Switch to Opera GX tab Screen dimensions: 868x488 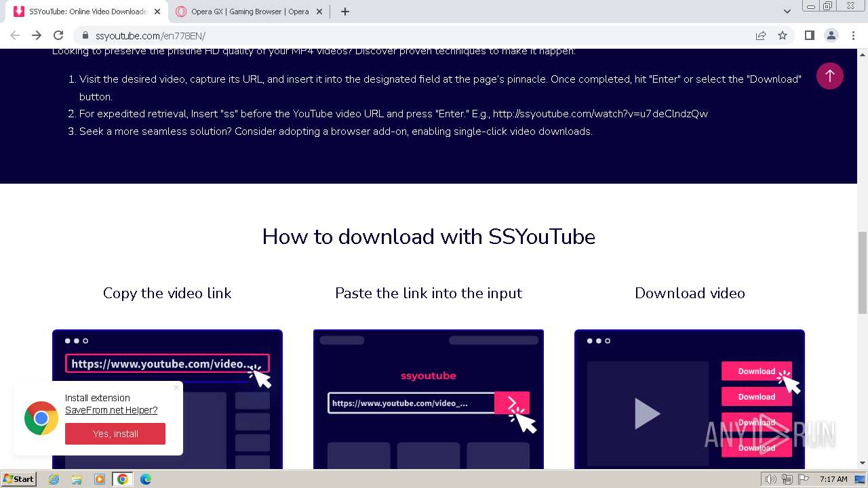pos(250,12)
